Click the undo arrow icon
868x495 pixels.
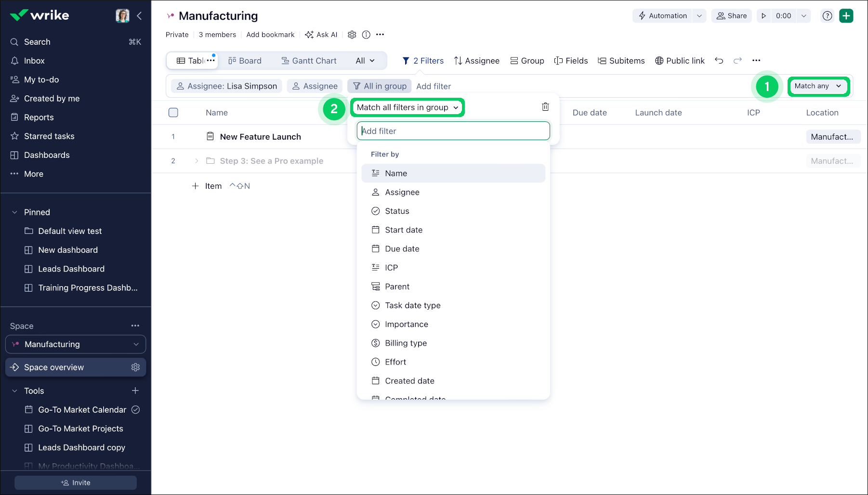(719, 61)
